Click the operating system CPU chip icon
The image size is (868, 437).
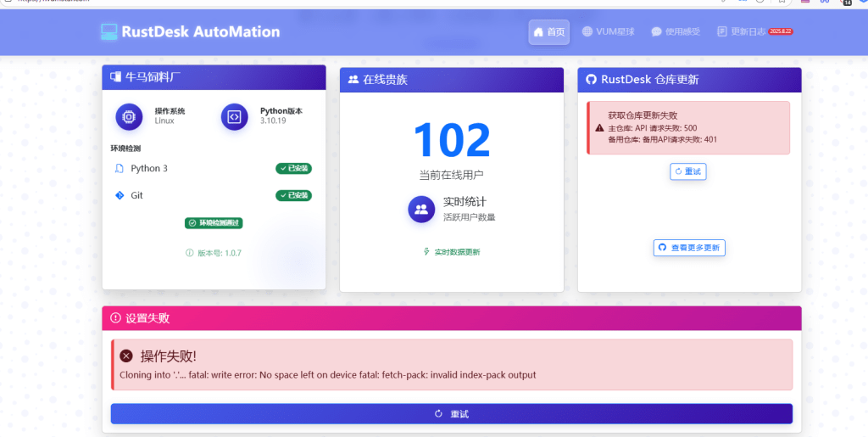[x=129, y=116]
